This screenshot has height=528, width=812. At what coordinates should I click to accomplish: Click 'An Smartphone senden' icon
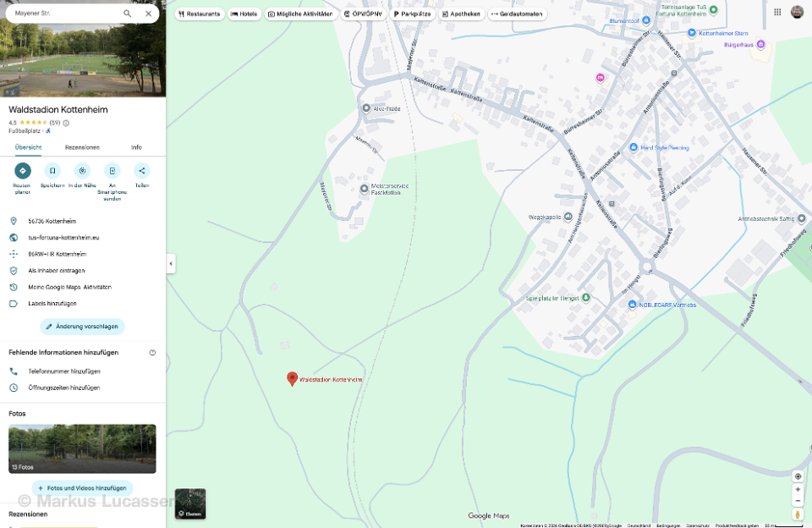click(x=112, y=171)
